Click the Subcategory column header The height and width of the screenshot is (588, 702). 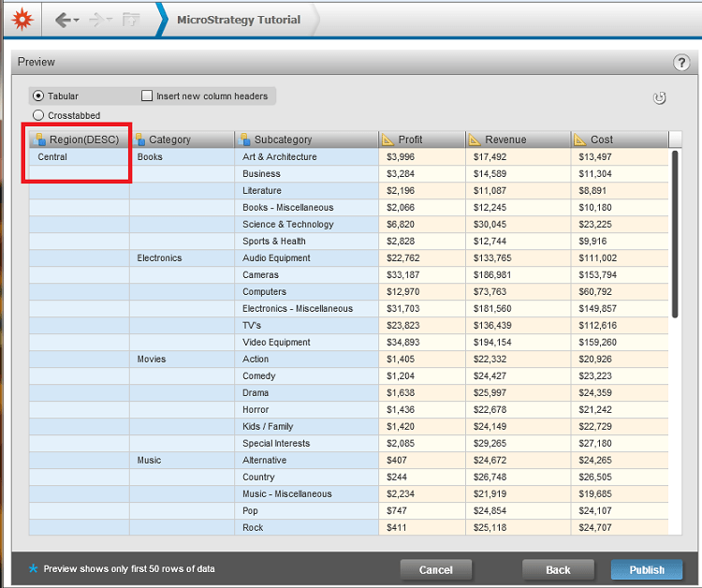click(306, 140)
